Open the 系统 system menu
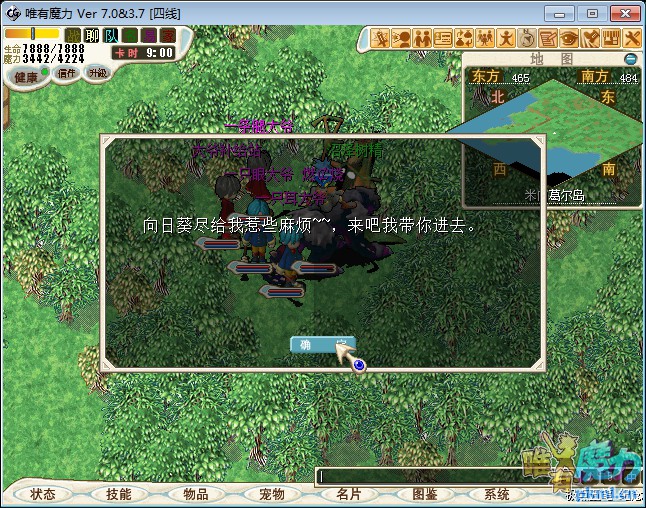The image size is (646, 508). pos(497,494)
